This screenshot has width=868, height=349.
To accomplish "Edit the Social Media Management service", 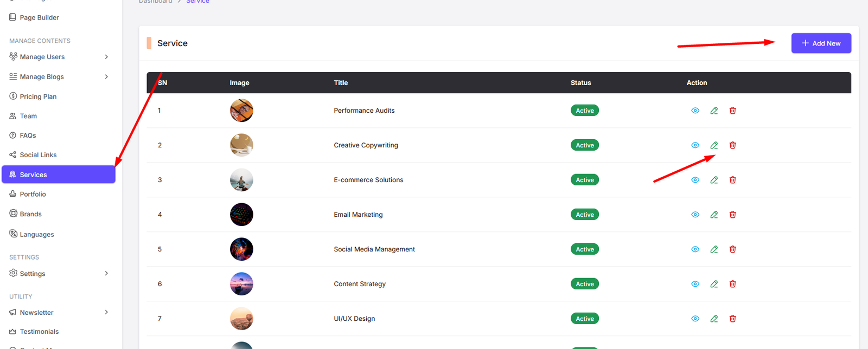I will [x=714, y=249].
